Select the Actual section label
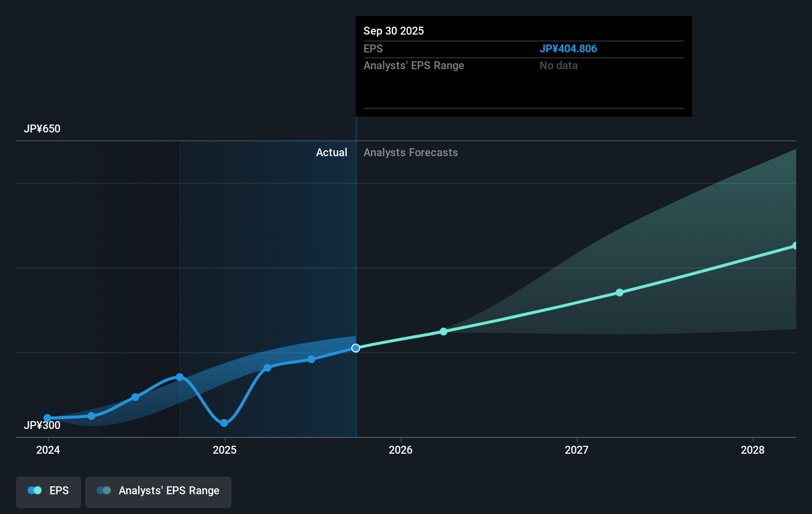Image resolution: width=812 pixels, height=514 pixels. coord(331,152)
